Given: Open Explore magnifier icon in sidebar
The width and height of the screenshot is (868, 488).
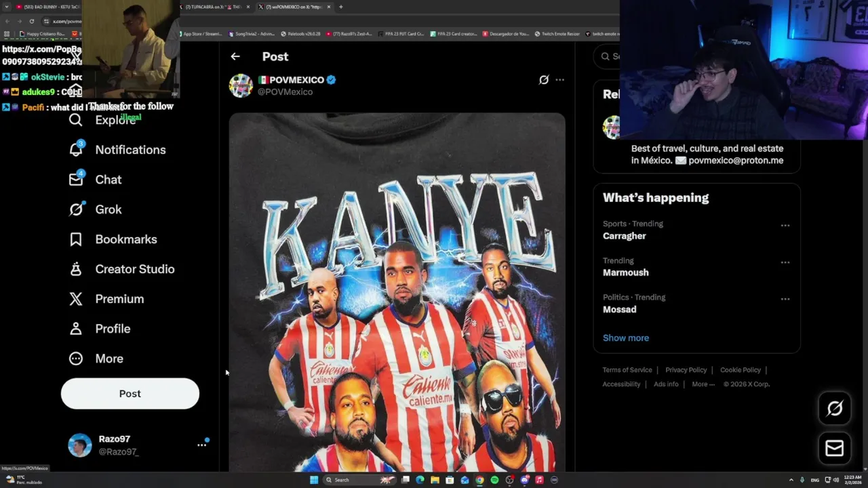Looking at the screenshot, I should coord(76,120).
